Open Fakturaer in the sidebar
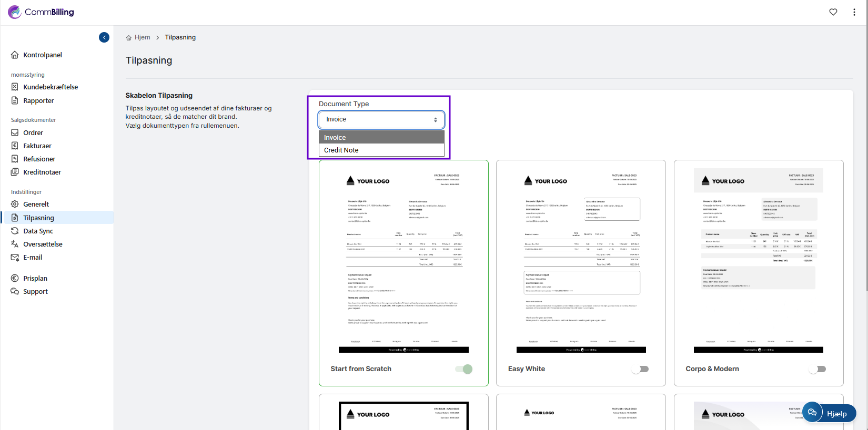The image size is (868, 430). [37, 146]
